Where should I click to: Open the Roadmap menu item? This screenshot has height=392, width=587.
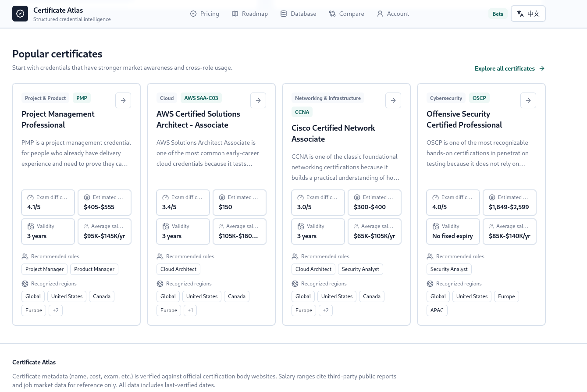point(250,14)
